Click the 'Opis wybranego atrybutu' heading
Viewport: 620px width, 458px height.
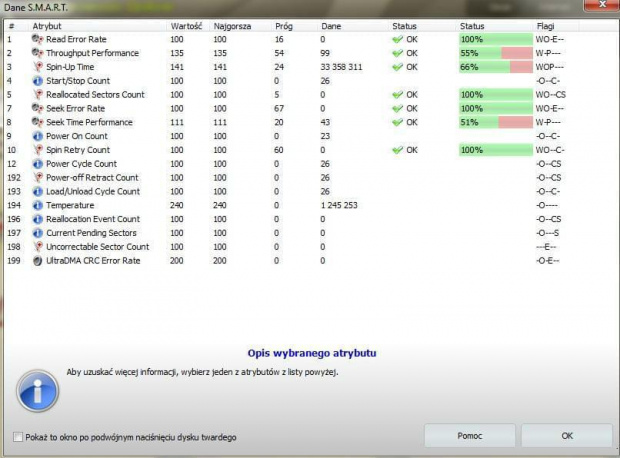pyautogui.click(x=312, y=353)
